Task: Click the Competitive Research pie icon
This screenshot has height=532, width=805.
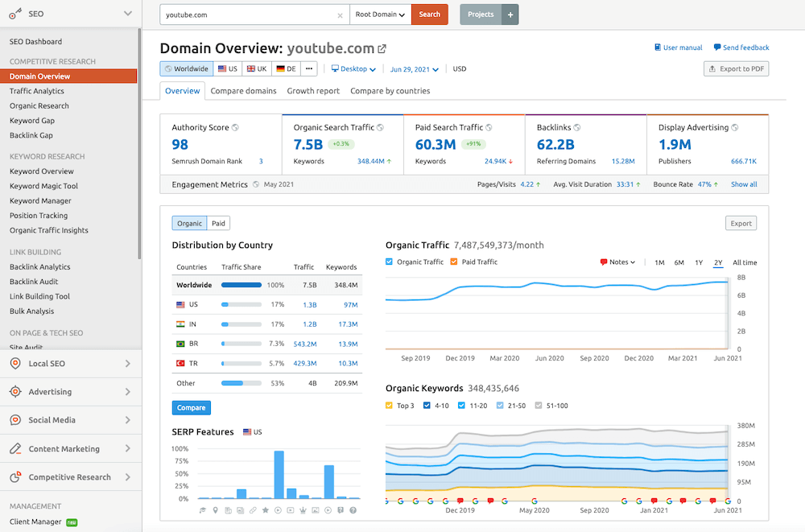Action: [15, 477]
